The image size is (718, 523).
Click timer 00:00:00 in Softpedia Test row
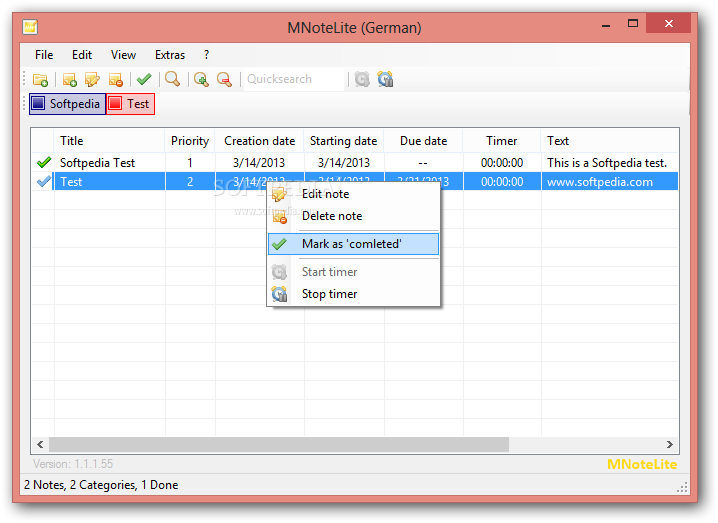tap(502, 163)
